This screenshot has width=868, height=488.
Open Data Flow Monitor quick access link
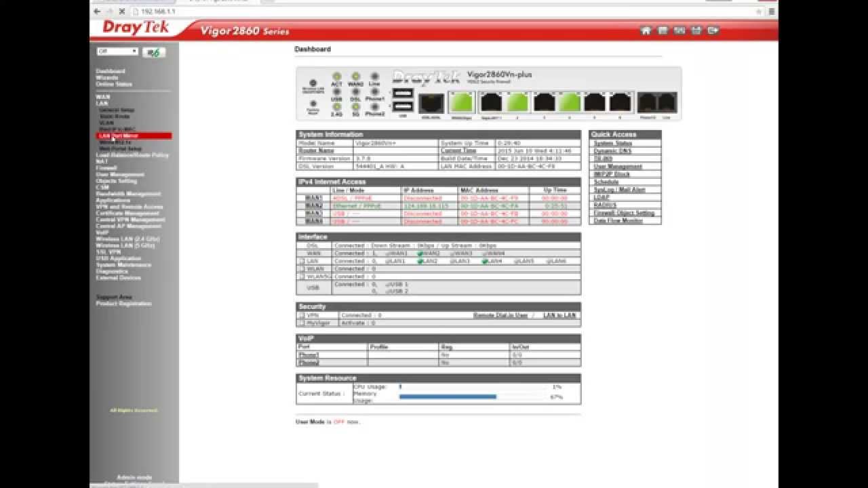[618, 221]
